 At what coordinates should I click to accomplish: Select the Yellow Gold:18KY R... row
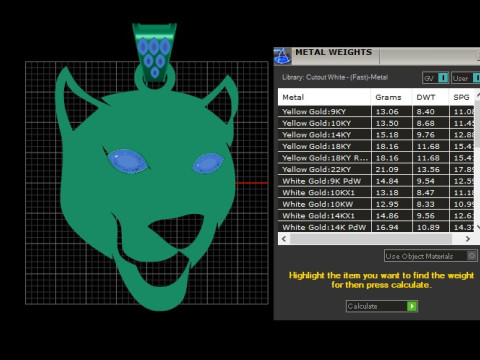pyautogui.click(x=376, y=158)
